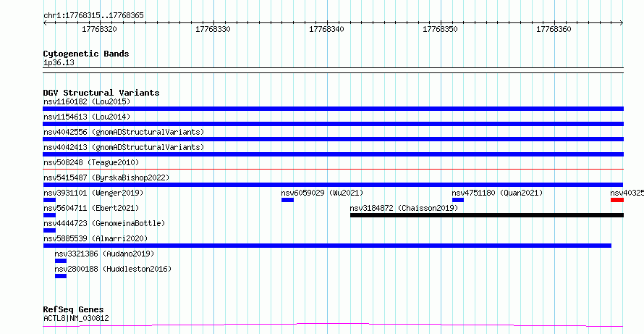Open the nsv3184872 (Chaisson2019) variant label
The image size is (644, 334).
(x=404, y=208)
